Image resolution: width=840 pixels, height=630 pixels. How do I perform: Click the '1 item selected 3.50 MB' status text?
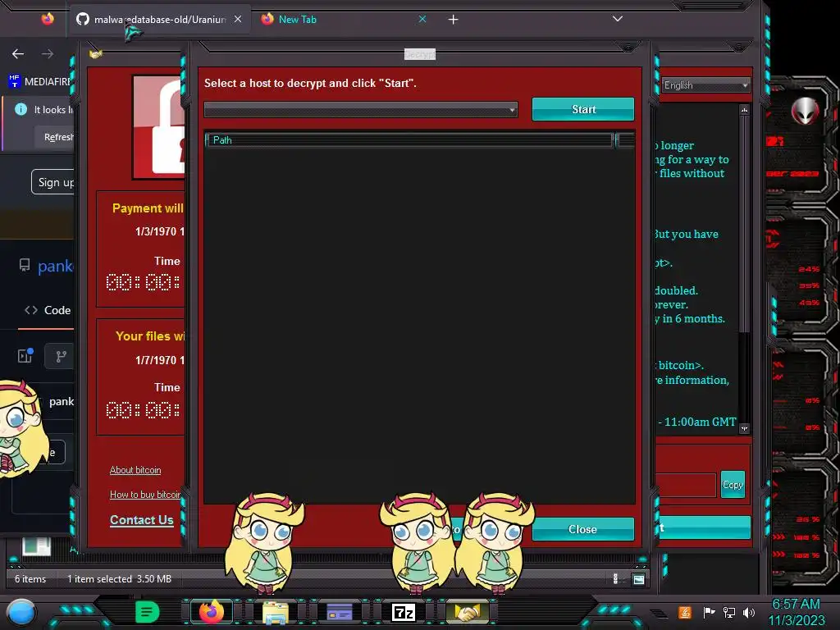tap(120, 578)
